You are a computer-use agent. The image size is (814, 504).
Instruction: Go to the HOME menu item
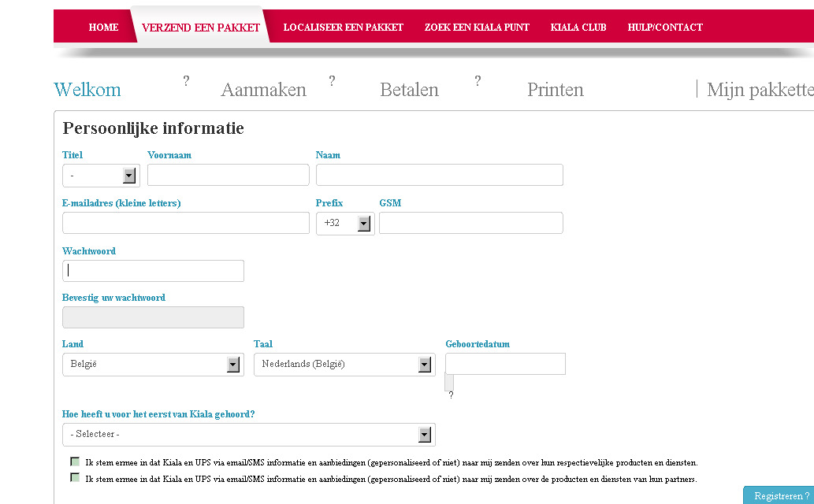click(x=103, y=28)
